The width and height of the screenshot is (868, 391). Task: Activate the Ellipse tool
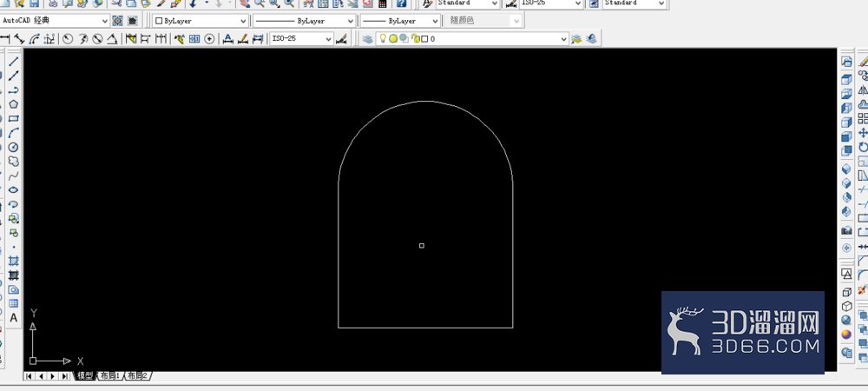(14, 190)
